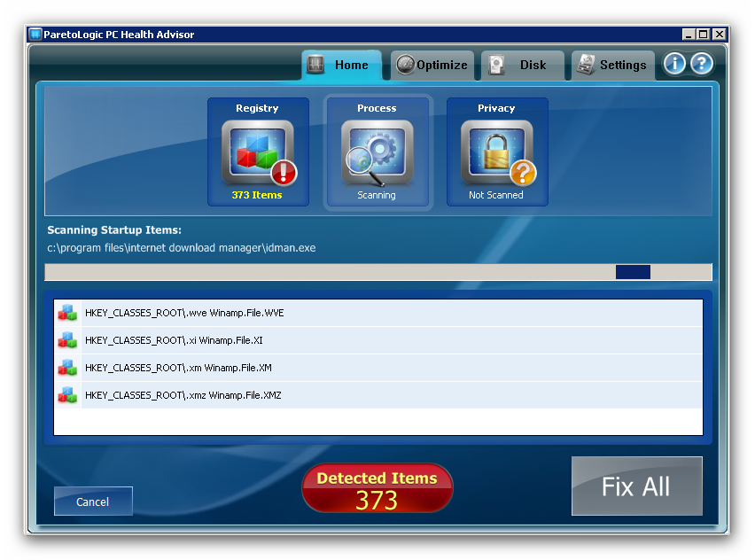Select the .xi Winamp.File.XI row
Image resolution: width=755 pixels, height=560 pixels.
tap(378, 340)
